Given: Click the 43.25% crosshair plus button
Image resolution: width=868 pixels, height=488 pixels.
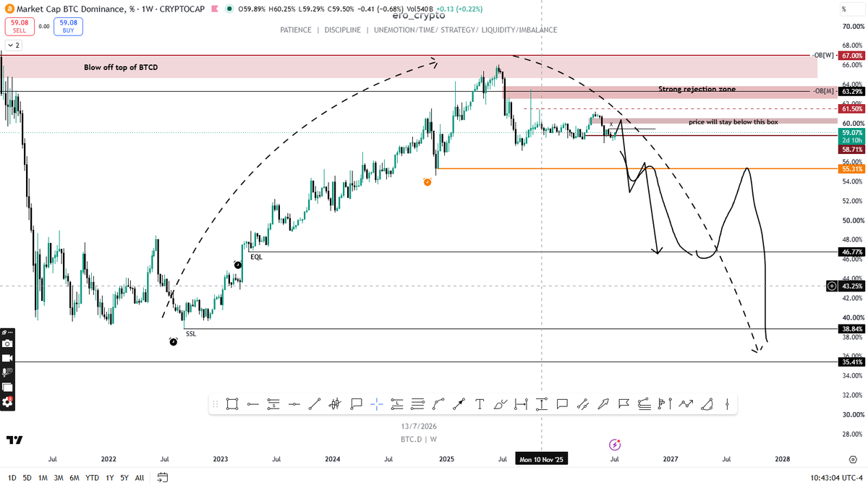Looking at the screenshot, I should (832, 286).
